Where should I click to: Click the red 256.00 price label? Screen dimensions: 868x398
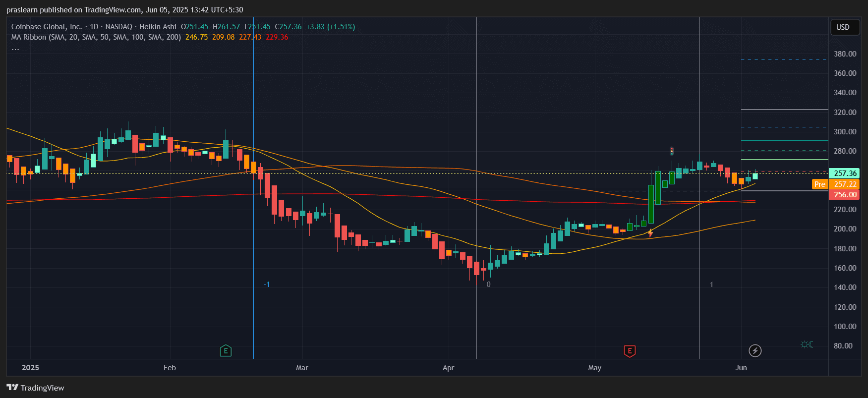[x=844, y=195]
